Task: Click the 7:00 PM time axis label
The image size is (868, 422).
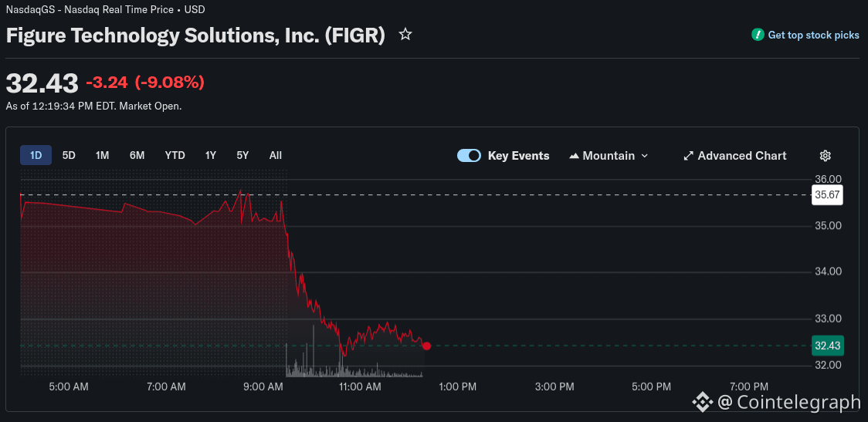Action: click(x=750, y=387)
